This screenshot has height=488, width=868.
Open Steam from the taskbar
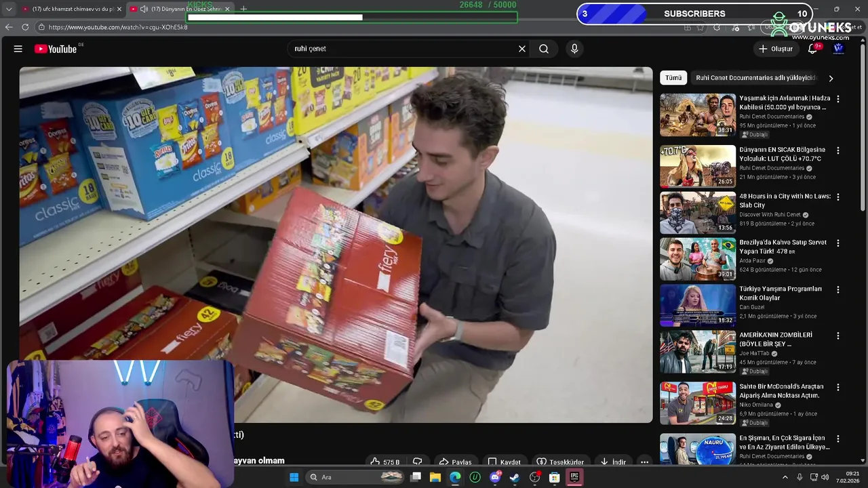tap(515, 477)
